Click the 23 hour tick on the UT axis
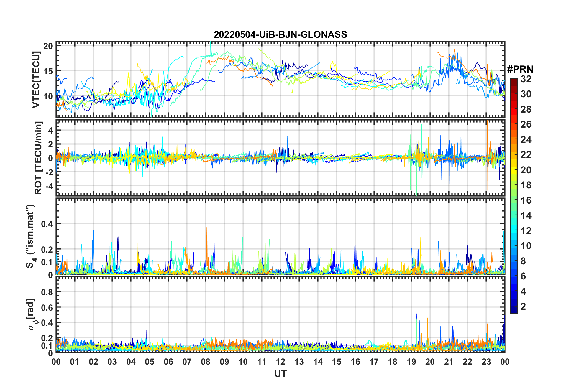Screen dimensions: 561x392 coord(486,362)
